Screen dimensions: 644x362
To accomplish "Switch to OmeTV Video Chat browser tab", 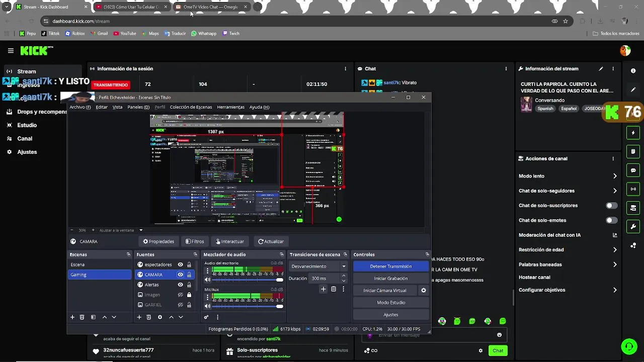I will pyautogui.click(x=210, y=7).
